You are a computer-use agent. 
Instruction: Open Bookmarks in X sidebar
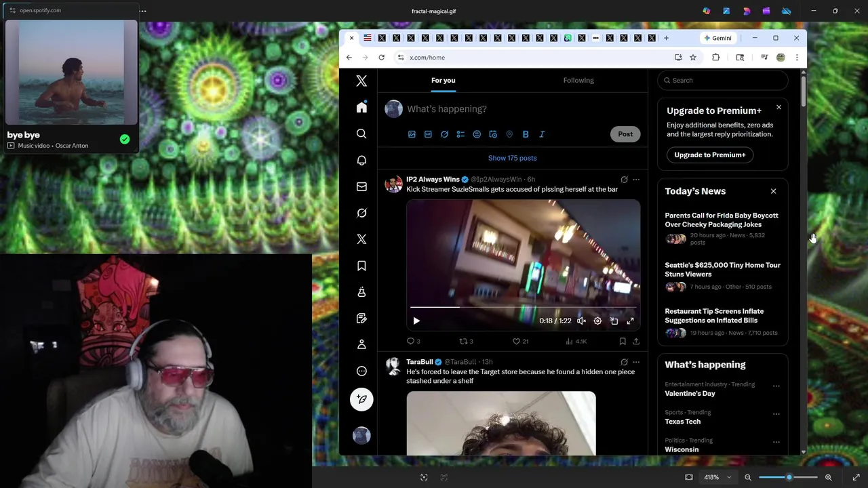[361, 266]
